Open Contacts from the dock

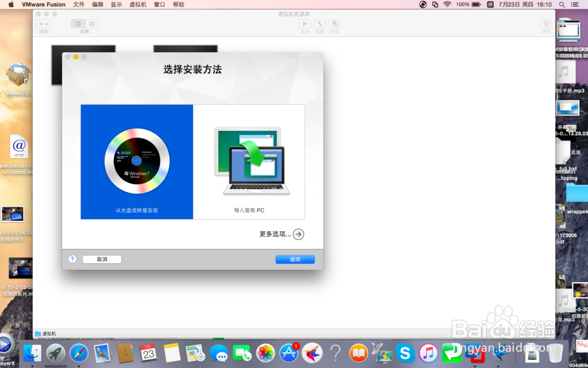[125, 353]
